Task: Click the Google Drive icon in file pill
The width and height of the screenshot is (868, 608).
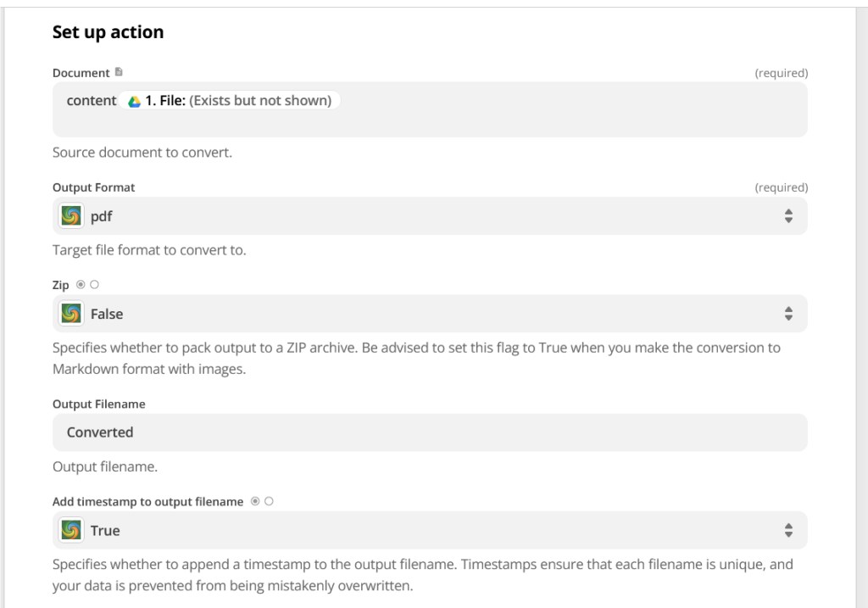Action: (x=134, y=101)
